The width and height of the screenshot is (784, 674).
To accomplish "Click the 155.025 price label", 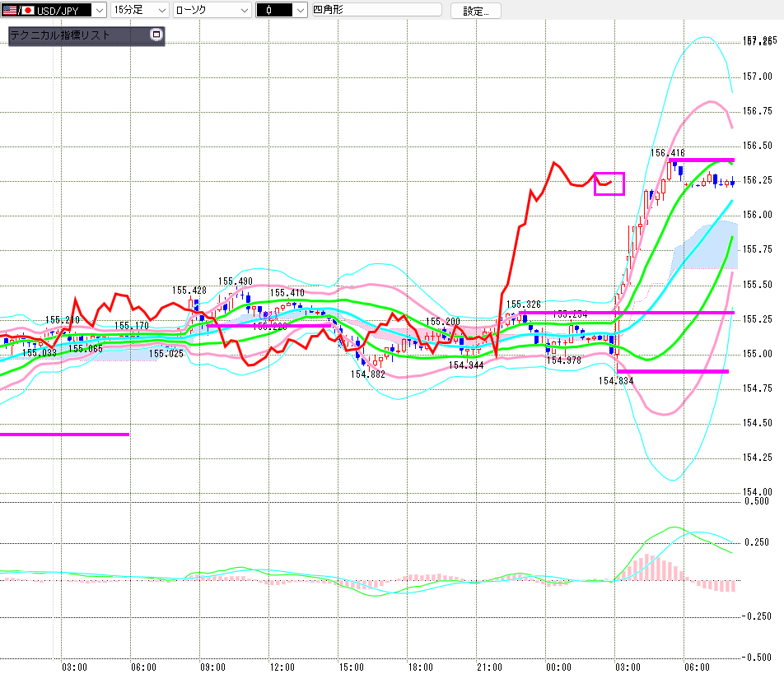I will tap(166, 354).
